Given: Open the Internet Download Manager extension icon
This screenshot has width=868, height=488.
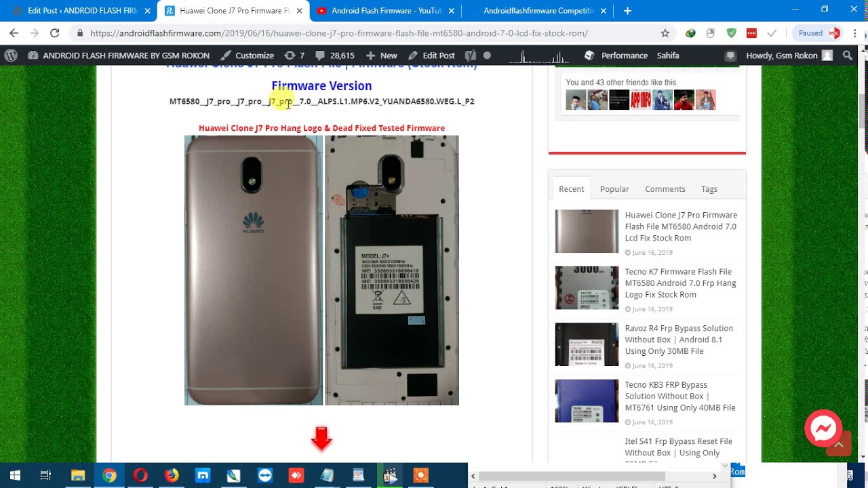Looking at the screenshot, I should (x=690, y=33).
